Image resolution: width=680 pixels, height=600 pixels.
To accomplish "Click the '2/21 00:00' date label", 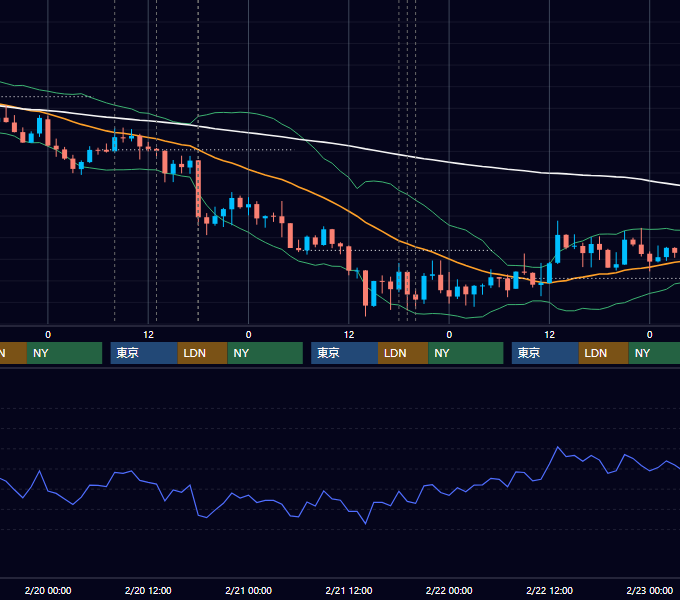I will pos(248,590).
